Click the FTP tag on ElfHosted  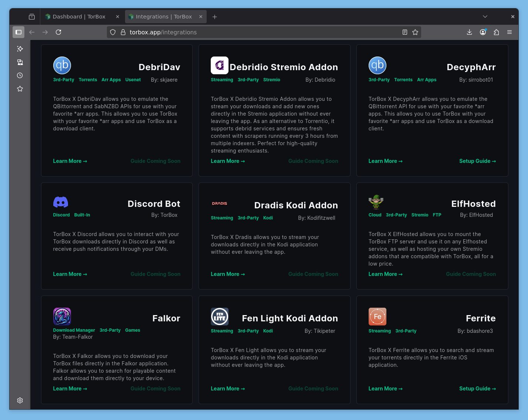coord(437,215)
